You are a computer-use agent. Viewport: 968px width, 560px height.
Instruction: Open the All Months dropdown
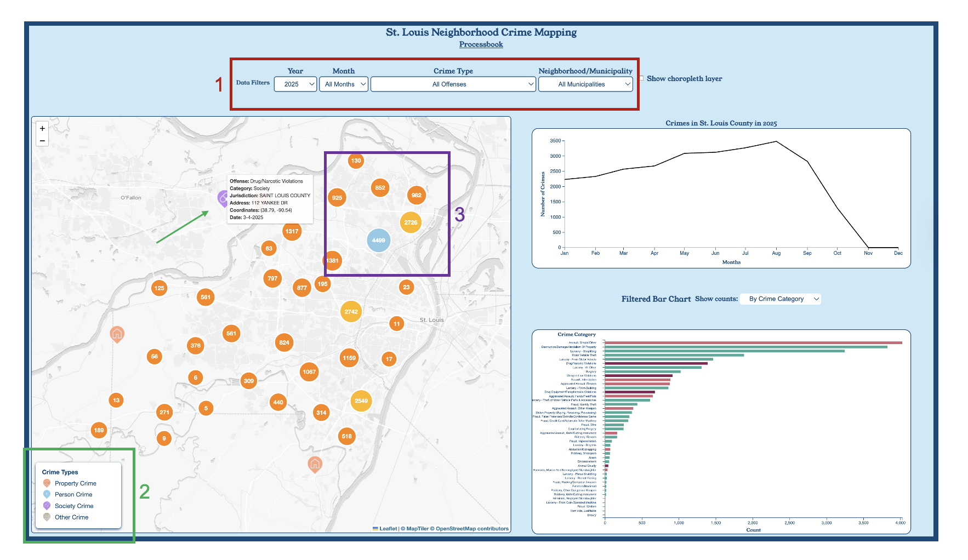tap(343, 84)
